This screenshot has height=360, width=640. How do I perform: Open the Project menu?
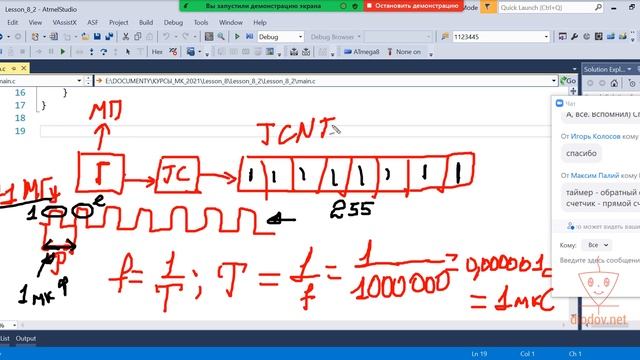click(118, 22)
